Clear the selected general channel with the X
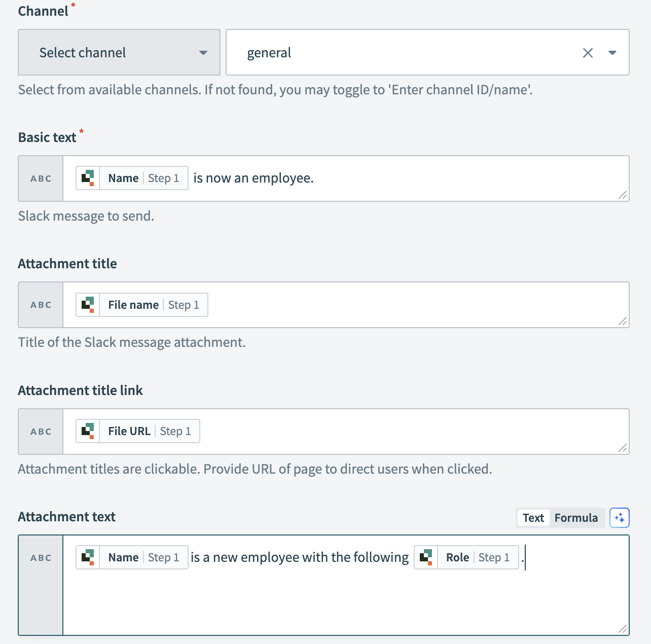 (588, 52)
